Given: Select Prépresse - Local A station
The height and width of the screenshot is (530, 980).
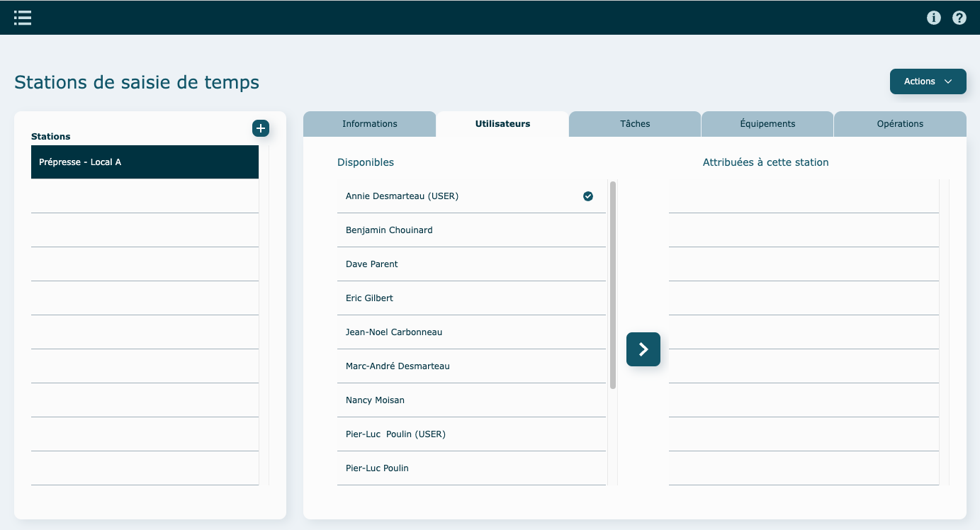Looking at the screenshot, I should pyautogui.click(x=145, y=162).
